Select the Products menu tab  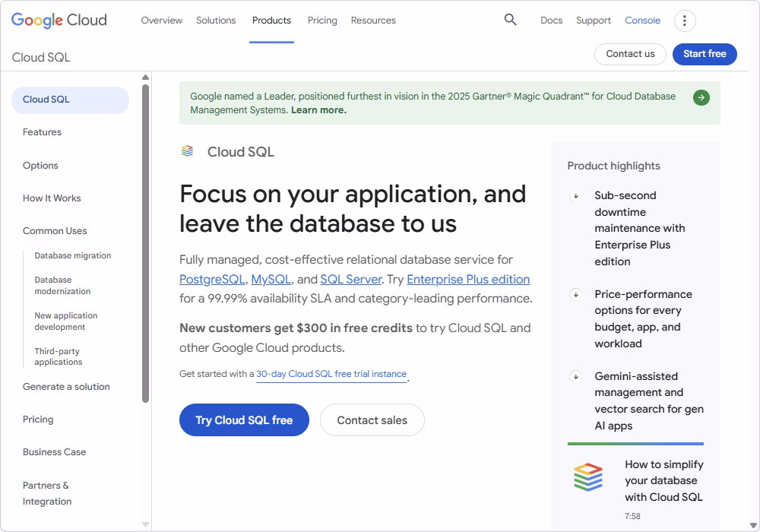click(271, 21)
